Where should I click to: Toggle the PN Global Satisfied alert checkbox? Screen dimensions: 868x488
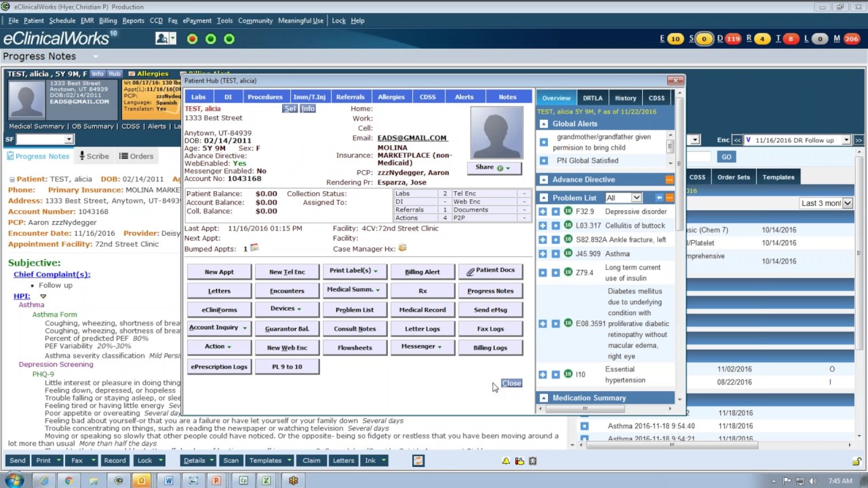pos(544,161)
